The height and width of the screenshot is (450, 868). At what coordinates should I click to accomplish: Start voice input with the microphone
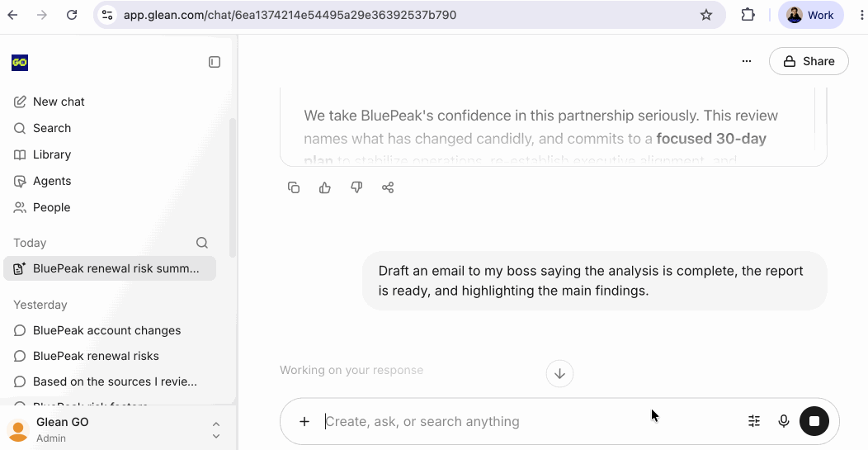(x=783, y=421)
